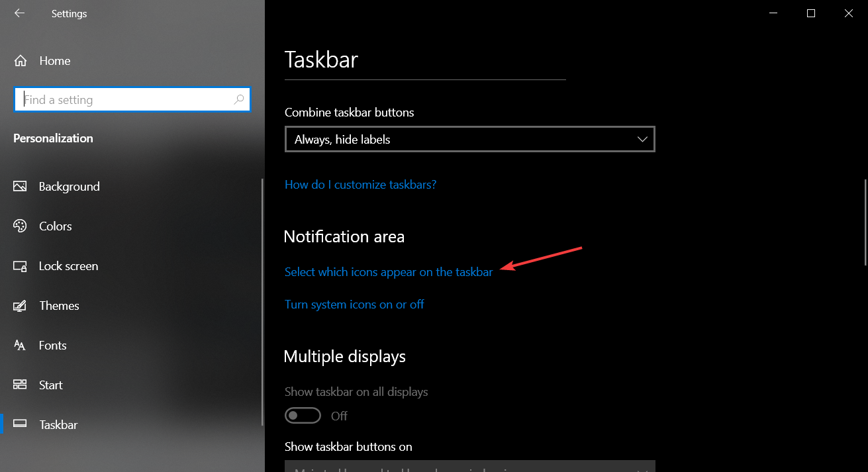This screenshot has height=472, width=868.
Task: Open Select which icons appear on taskbar
Action: (x=389, y=272)
